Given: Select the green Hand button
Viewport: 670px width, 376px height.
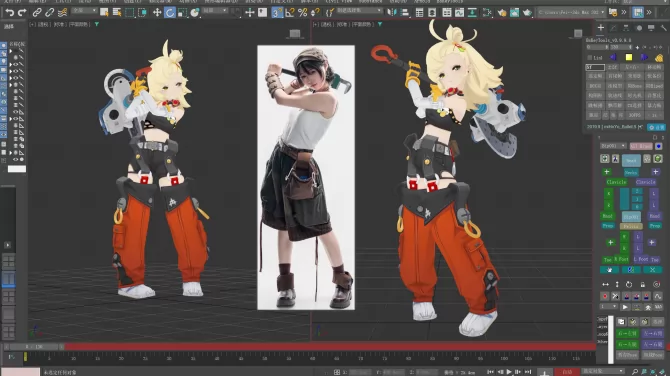Looking at the screenshot, I should click(x=607, y=216).
